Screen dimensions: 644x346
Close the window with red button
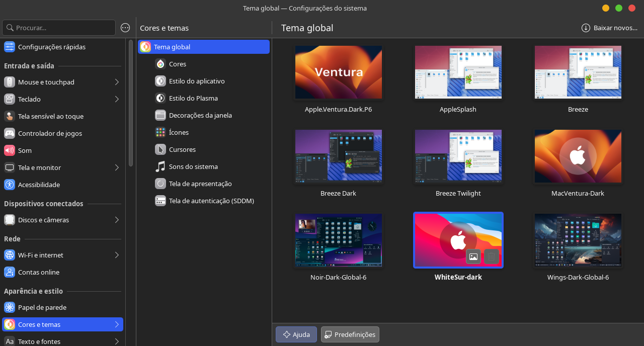(x=632, y=8)
